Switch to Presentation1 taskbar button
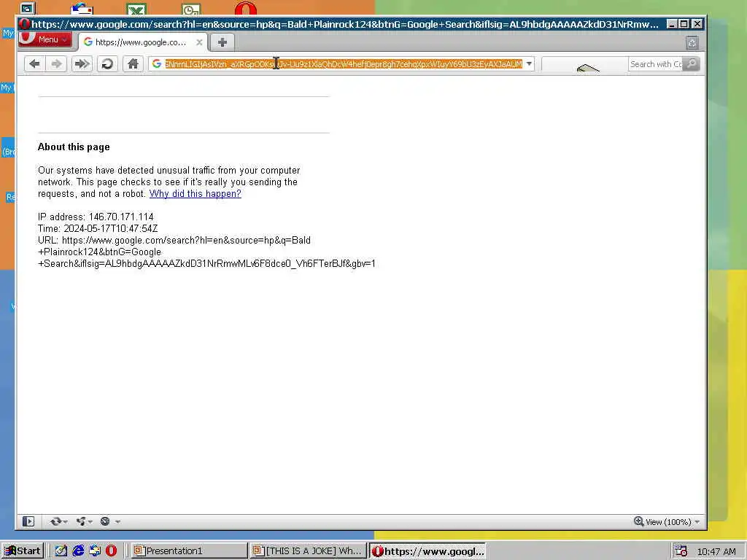The image size is (747, 560). (189, 551)
